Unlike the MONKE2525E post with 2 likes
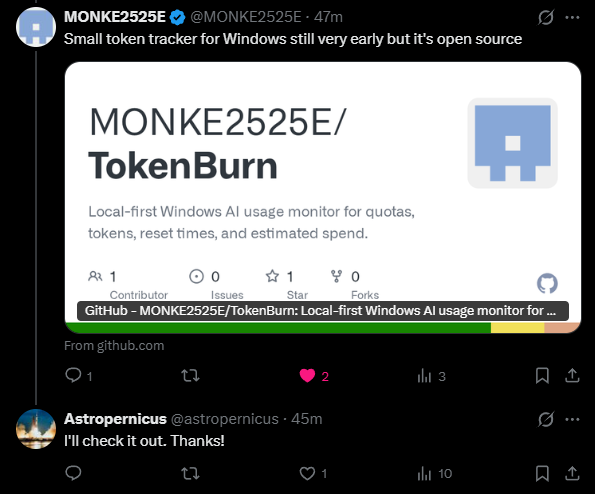Screen dimensions: 595x494 pyautogui.click(x=307, y=376)
